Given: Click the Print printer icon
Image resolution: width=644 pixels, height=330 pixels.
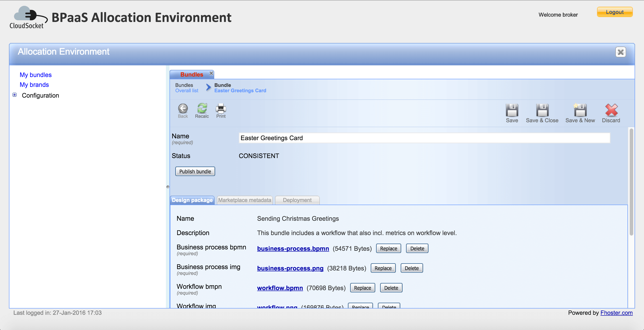Looking at the screenshot, I should (x=221, y=108).
